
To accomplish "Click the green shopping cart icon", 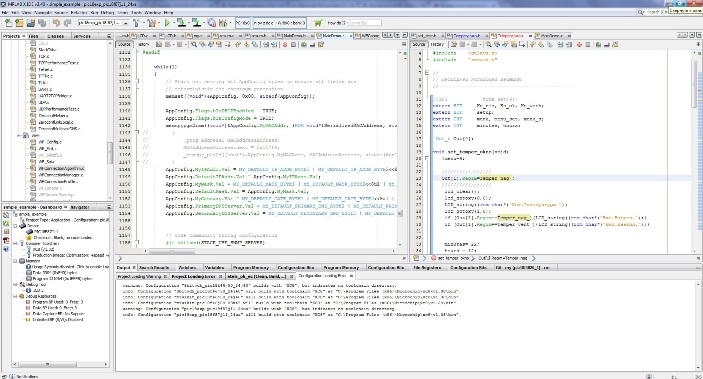I will click(x=318, y=23).
